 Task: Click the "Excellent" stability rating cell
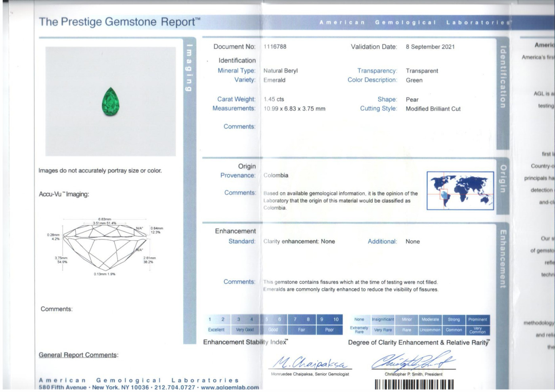pos(216,330)
